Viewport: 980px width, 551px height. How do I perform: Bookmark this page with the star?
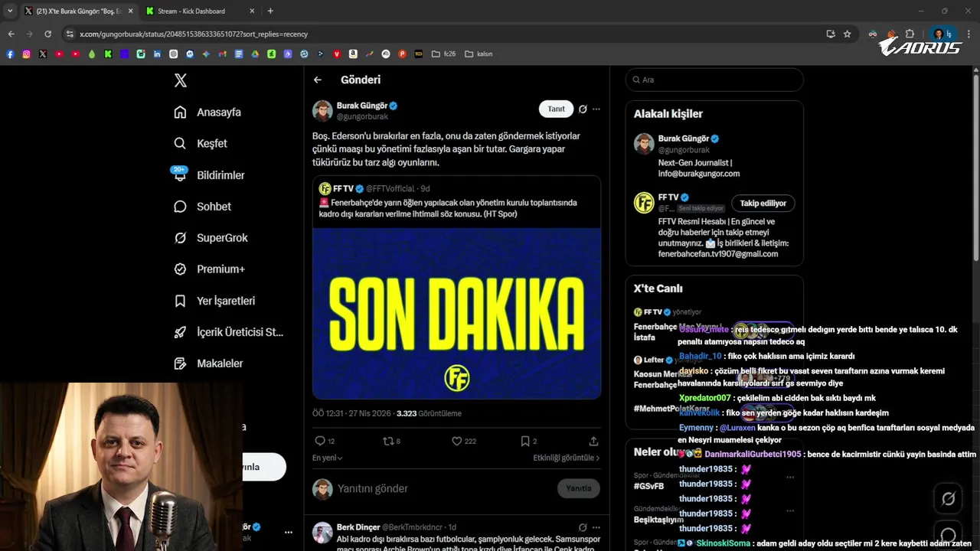[x=847, y=34]
